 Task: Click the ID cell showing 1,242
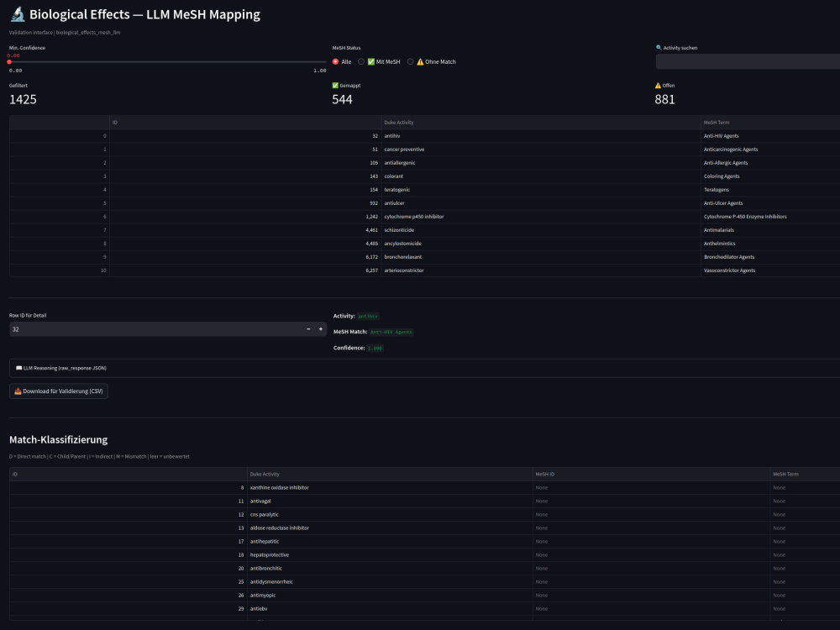coord(245,217)
